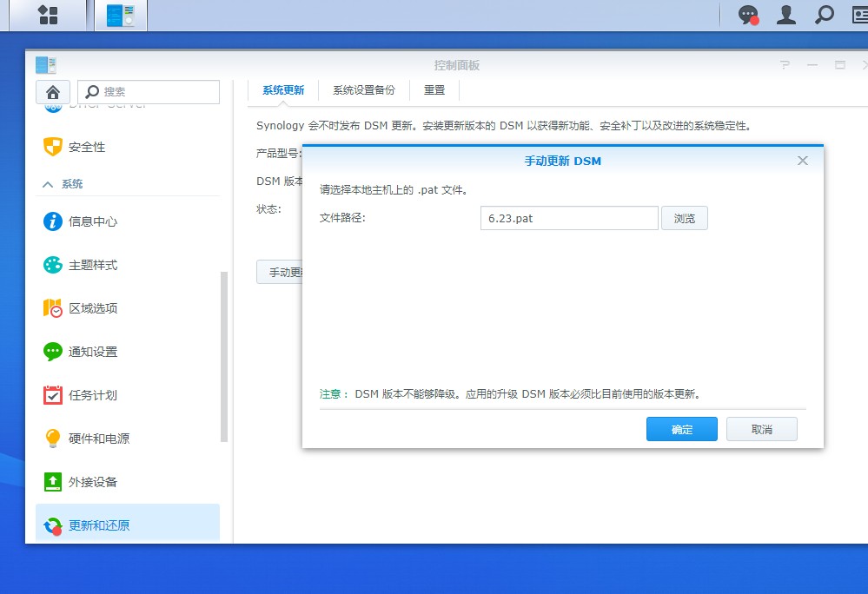Confirm update with 确定 button
The image size is (868, 594).
[x=682, y=429]
